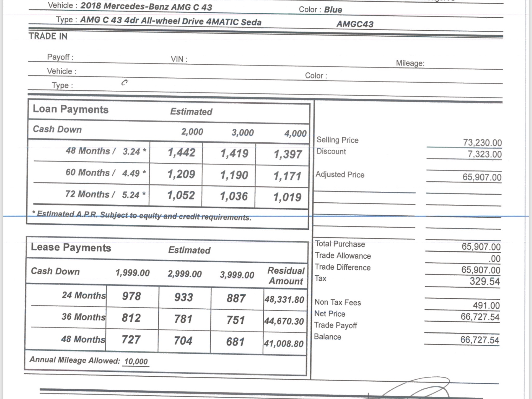Click the 2018 Mercedes-Benz AMG C 43 text
The height and width of the screenshot is (399, 532).
[146, 6]
